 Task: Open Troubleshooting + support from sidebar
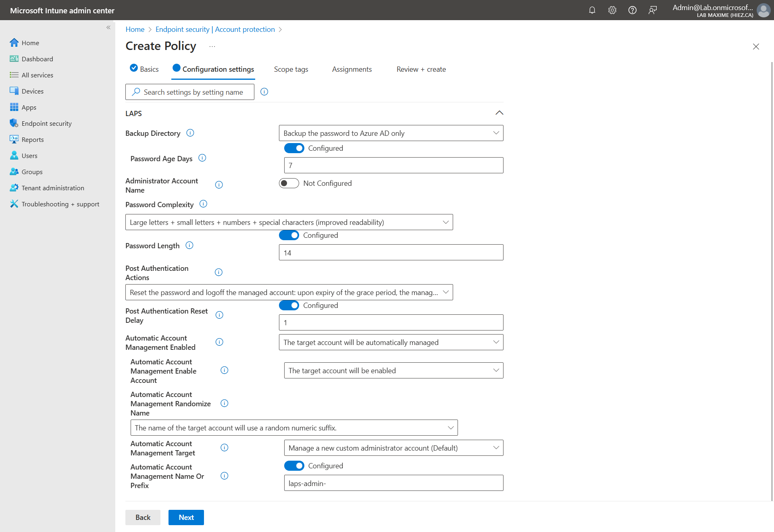[x=60, y=204]
